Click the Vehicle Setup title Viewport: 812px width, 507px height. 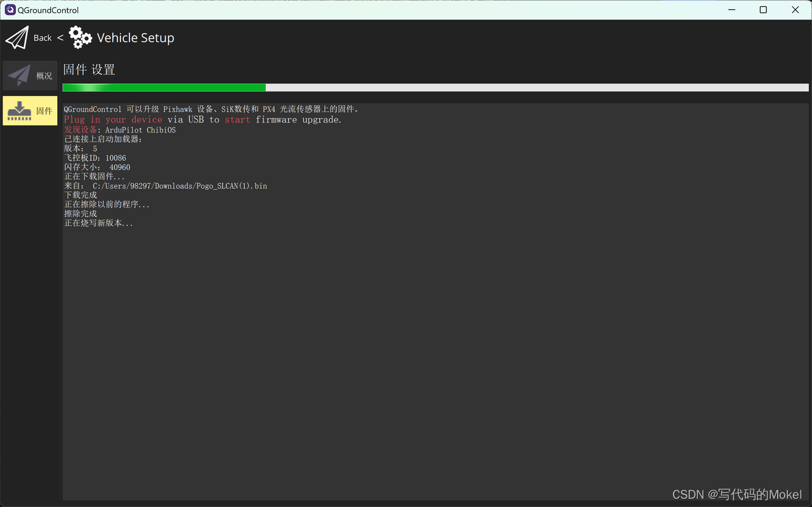136,38
